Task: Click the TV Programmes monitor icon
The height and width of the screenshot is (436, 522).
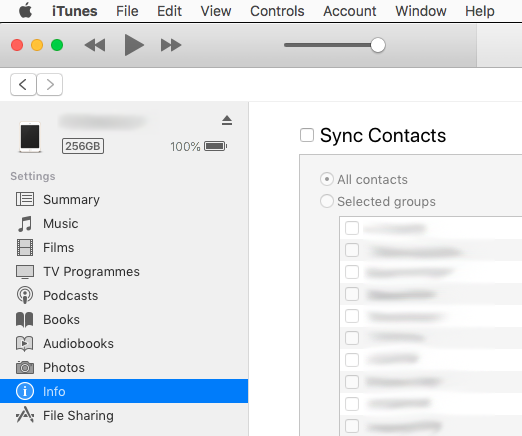Action: click(x=25, y=272)
